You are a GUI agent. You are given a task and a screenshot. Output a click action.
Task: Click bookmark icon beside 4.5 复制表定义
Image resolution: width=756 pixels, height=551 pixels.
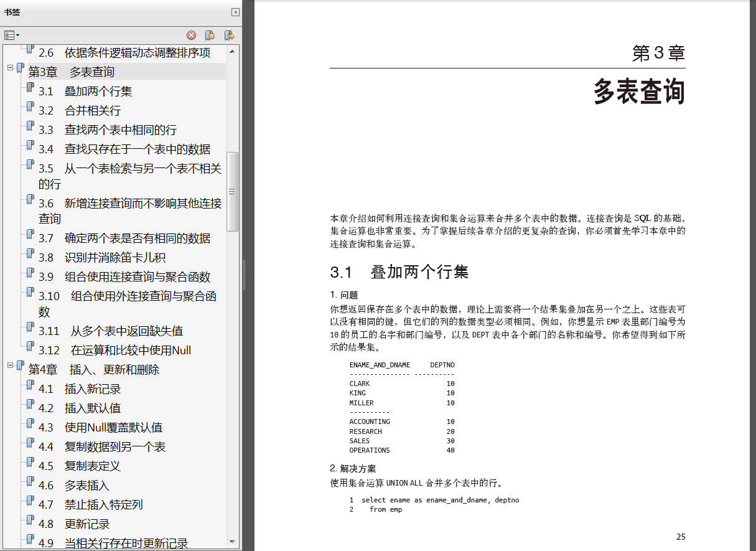point(30,463)
